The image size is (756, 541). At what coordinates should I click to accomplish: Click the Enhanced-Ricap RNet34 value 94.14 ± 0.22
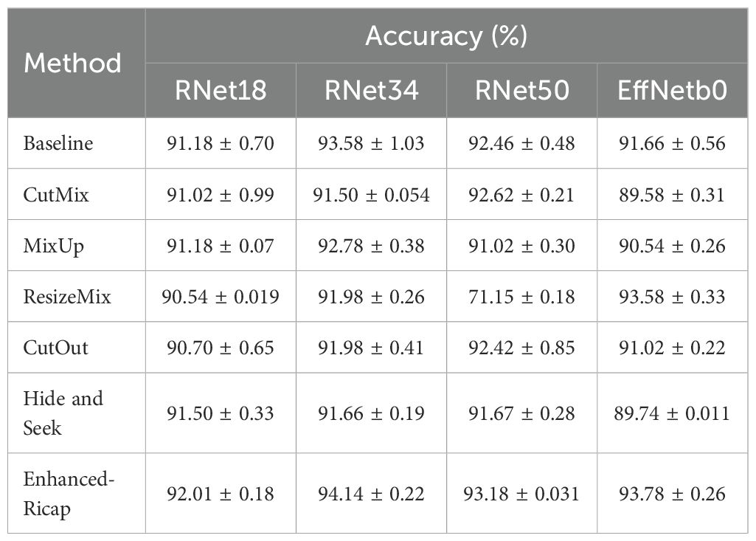pyautogui.click(x=371, y=494)
